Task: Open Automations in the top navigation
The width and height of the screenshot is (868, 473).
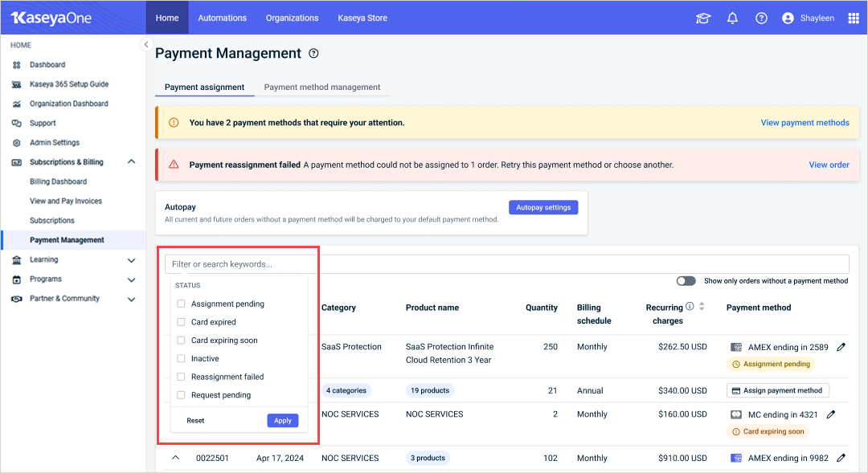Action: click(x=222, y=18)
